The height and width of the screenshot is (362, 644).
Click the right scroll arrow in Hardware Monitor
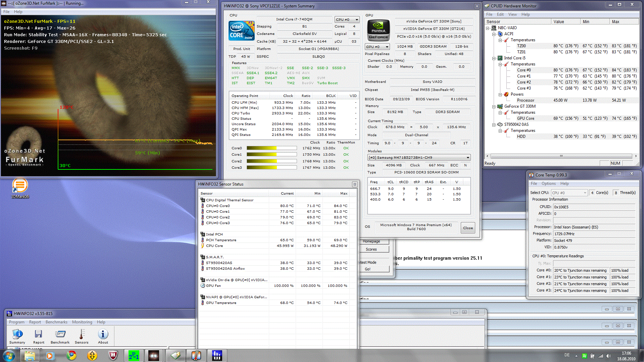point(636,156)
